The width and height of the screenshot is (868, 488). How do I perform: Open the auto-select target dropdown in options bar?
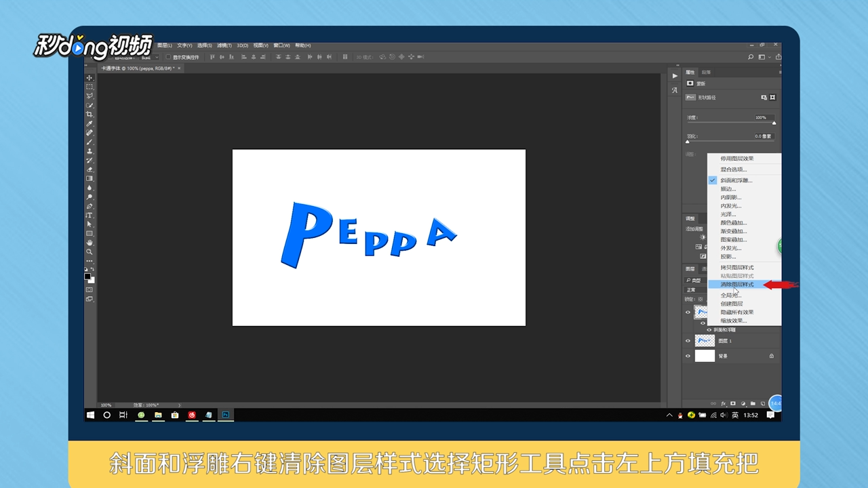148,58
